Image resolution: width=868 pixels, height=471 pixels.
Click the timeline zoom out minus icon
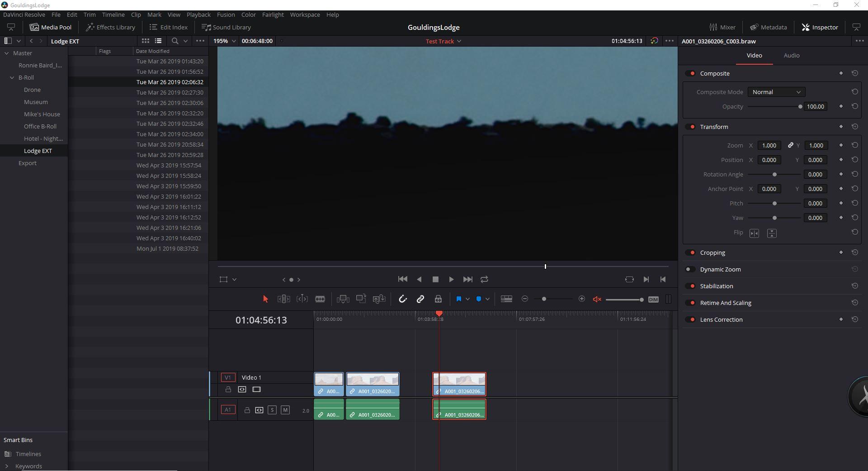(525, 299)
